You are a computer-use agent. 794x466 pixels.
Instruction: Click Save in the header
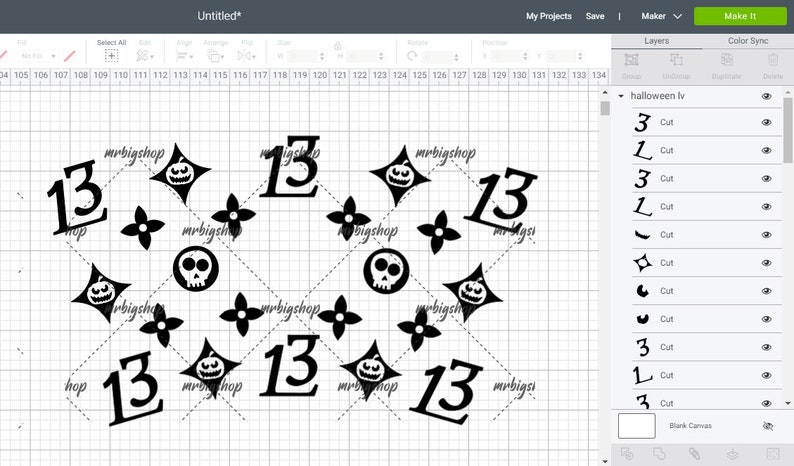pos(595,16)
